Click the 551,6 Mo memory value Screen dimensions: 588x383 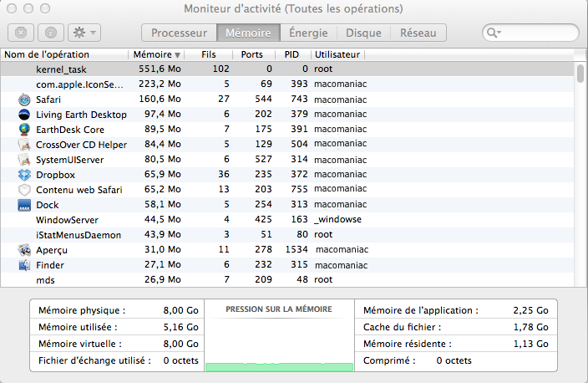160,69
